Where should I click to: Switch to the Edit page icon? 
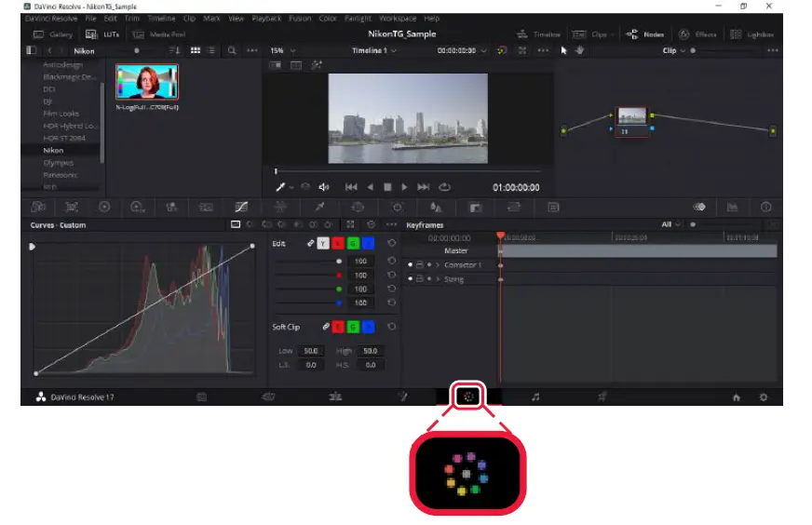click(x=335, y=397)
